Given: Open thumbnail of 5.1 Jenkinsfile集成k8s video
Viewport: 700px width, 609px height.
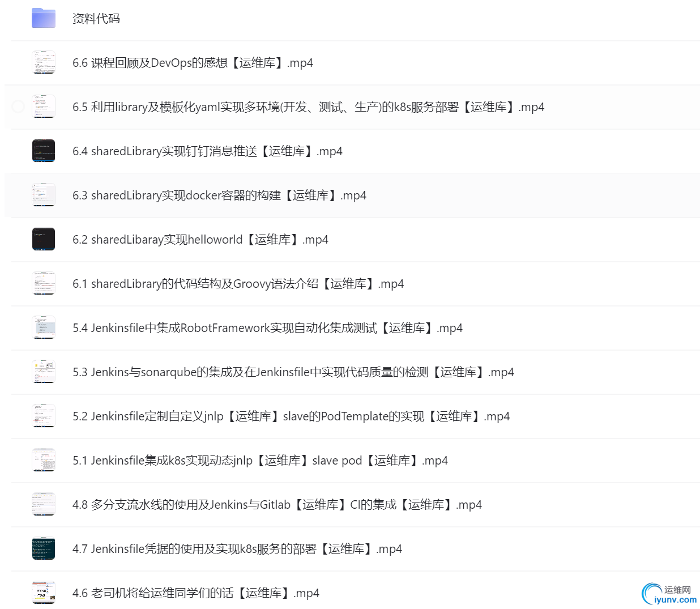Looking at the screenshot, I should click(x=44, y=460).
